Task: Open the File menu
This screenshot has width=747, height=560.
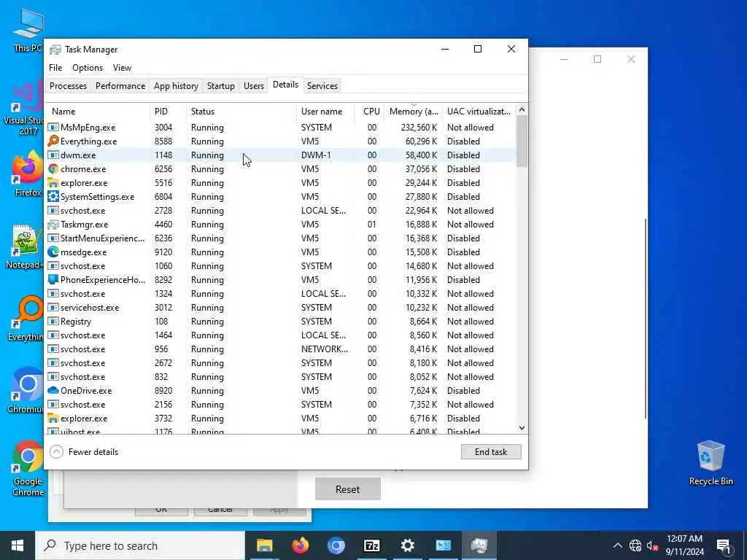Action: (x=55, y=68)
